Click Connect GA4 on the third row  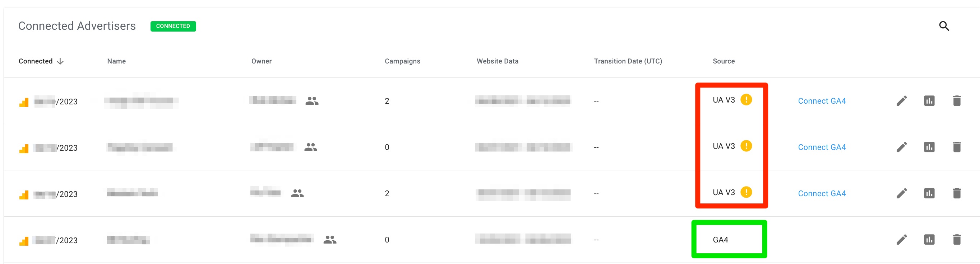822,193
